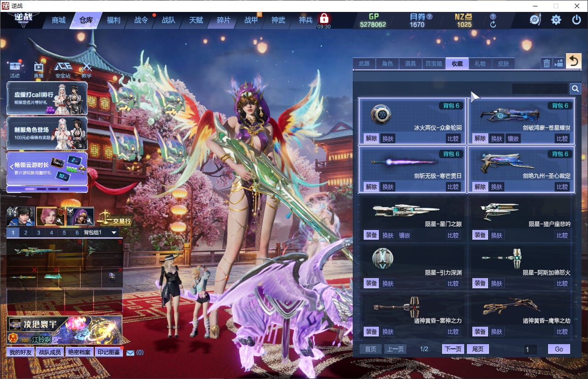Image resolution: width=588 pixels, height=379 pixels.
Task: Switch to backpack slot 5
Action: pyautogui.click(x=64, y=232)
